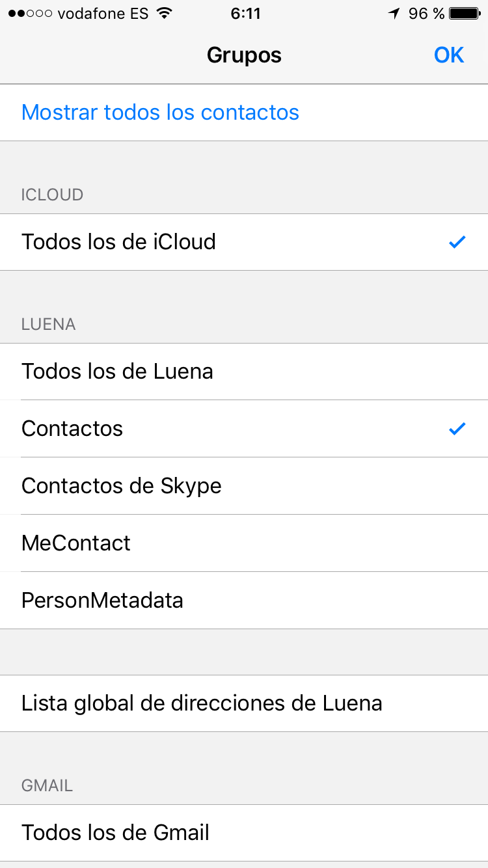488x868 pixels.
Task: Select the Contactos de Skype group
Action: pos(122,486)
